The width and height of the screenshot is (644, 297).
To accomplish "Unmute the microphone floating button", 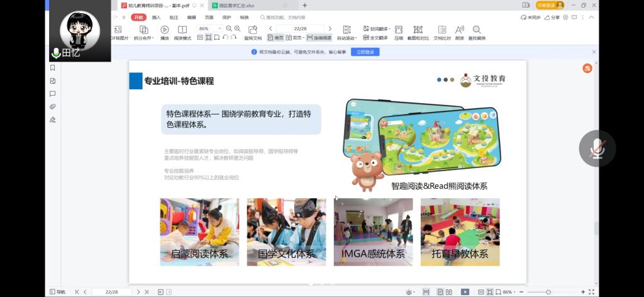I will [597, 148].
